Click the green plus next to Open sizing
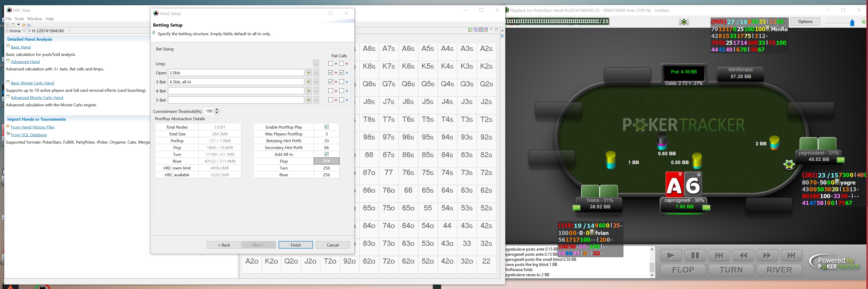This screenshot has height=289, width=868. (x=308, y=73)
